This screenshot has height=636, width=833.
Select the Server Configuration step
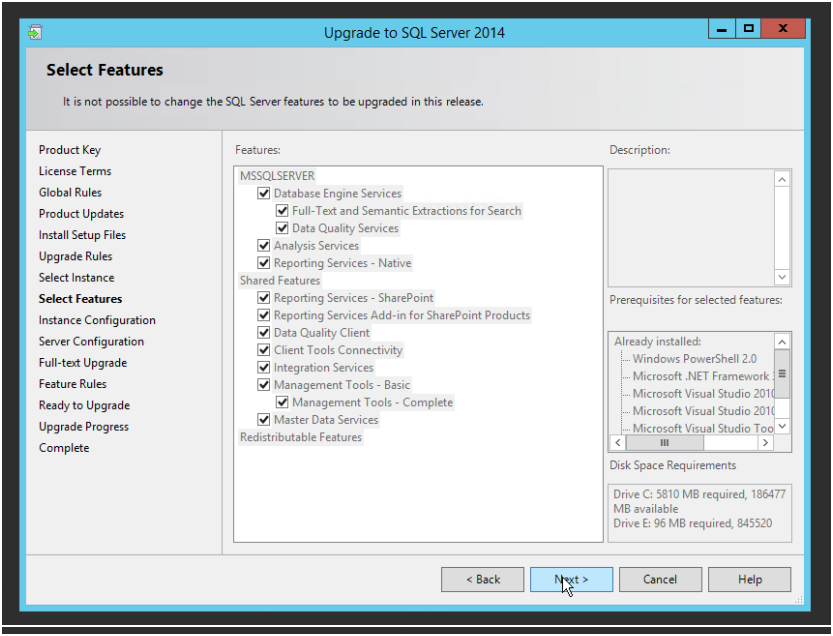[91, 341]
